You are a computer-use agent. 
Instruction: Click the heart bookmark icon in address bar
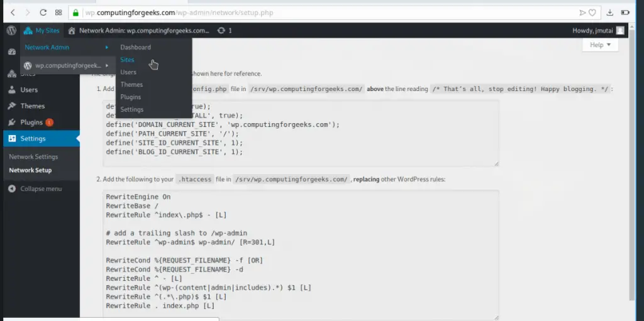pyautogui.click(x=593, y=12)
